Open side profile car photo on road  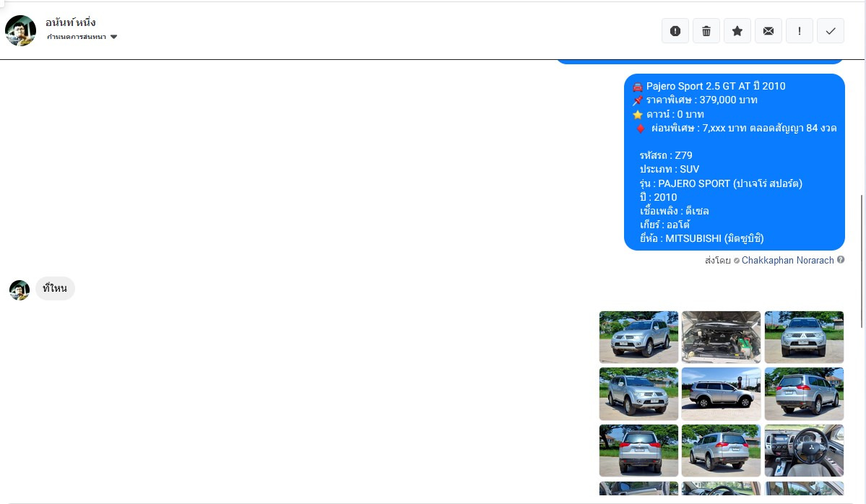click(x=721, y=394)
